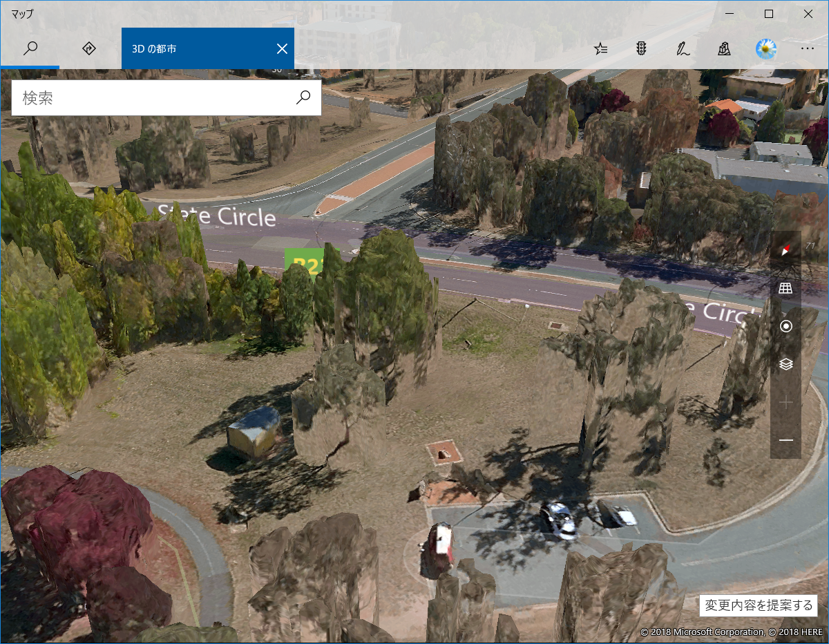Click the 変更内容を提案する button

(758, 605)
